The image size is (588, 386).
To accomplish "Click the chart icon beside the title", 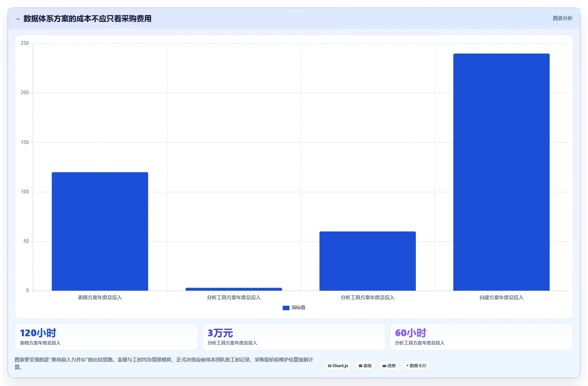I will 18,19.
